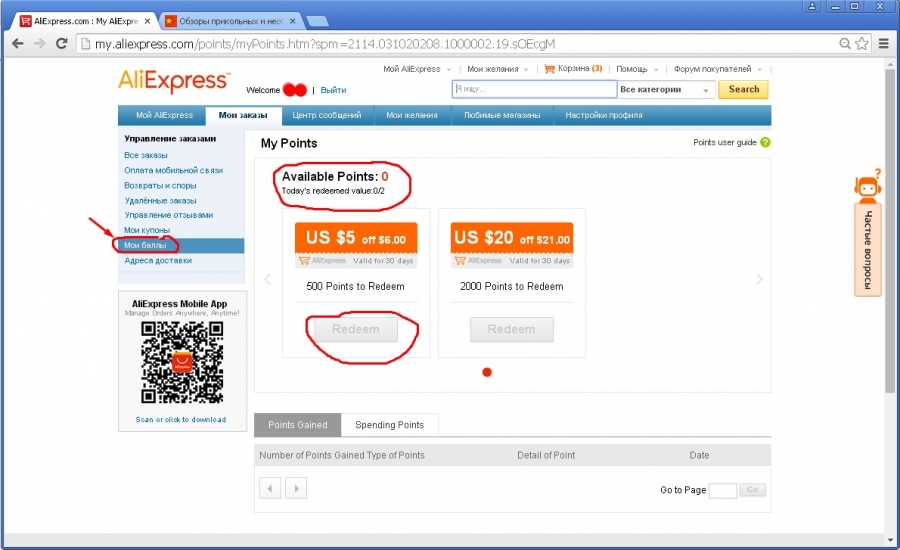Click the green Points user guide help icon
This screenshot has height=550, width=900.
(765, 143)
